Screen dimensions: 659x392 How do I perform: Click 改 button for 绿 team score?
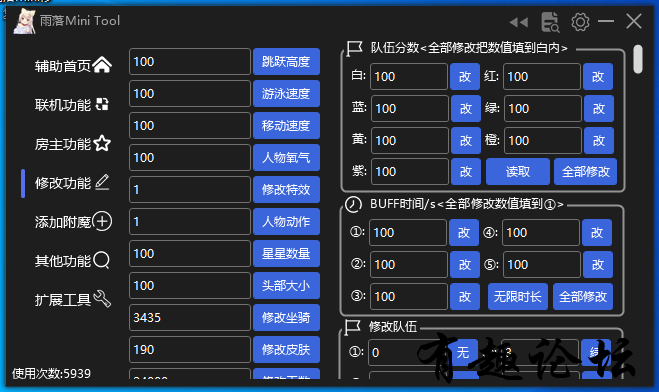[598, 108]
